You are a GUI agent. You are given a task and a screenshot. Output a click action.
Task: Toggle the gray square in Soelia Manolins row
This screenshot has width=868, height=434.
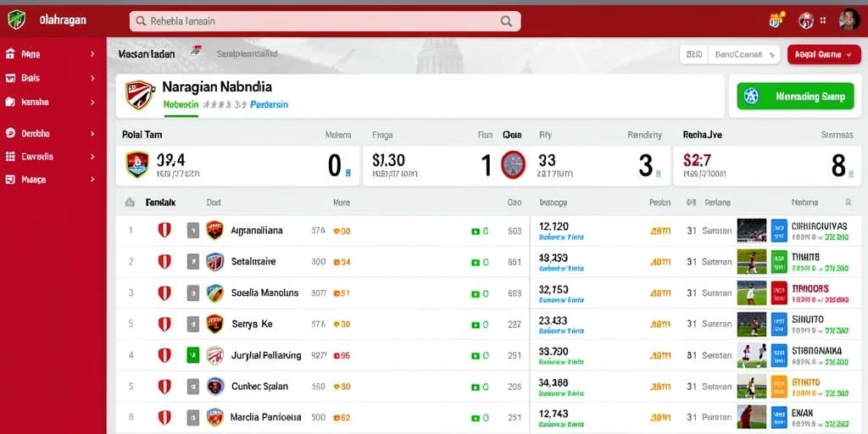(192, 292)
